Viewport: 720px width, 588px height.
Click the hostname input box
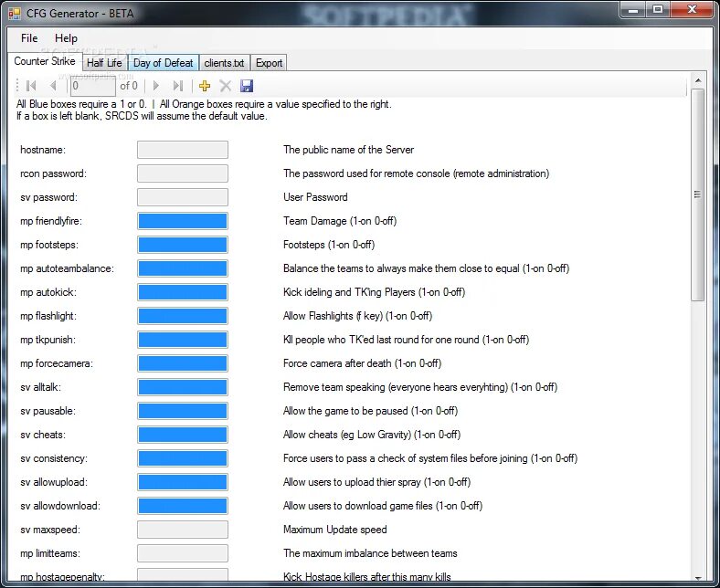pyautogui.click(x=183, y=150)
